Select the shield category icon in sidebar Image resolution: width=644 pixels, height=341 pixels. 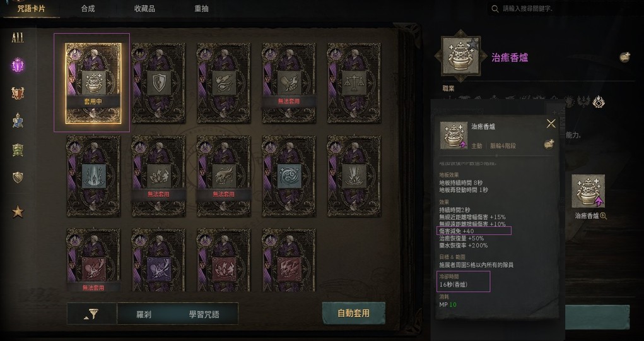(x=18, y=177)
